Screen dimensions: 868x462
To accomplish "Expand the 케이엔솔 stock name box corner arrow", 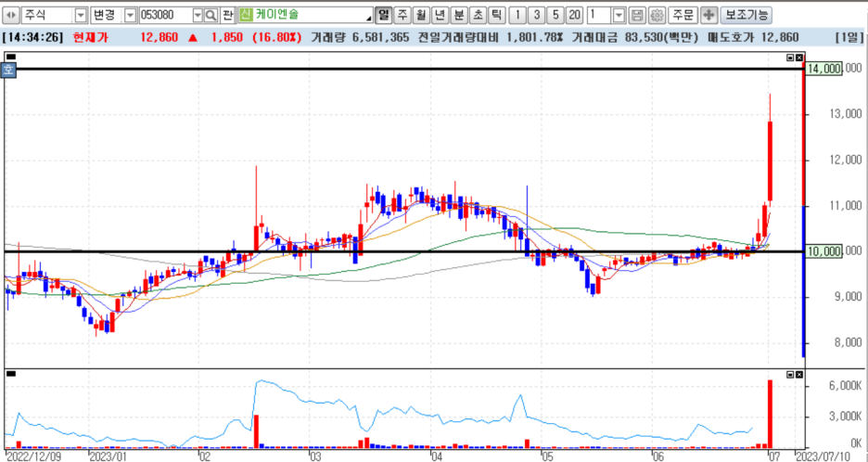I will tap(369, 19).
